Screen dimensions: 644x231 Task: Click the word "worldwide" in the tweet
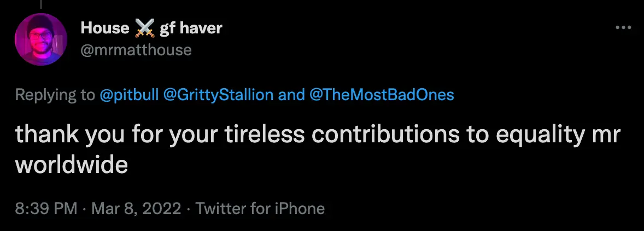[x=71, y=164]
